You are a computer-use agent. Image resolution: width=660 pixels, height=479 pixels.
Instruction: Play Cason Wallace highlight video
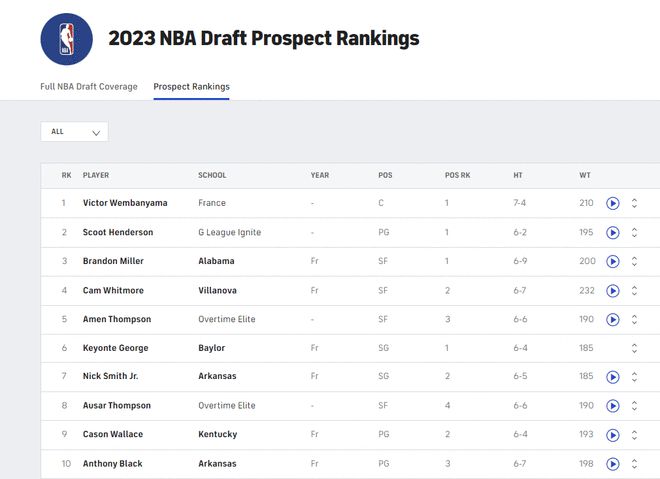point(612,435)
